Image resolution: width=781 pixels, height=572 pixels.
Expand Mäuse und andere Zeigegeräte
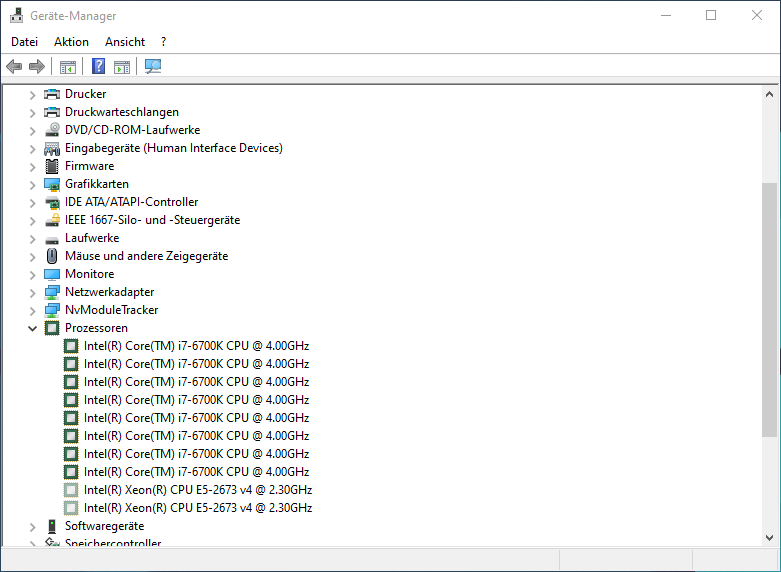[32, 257]
